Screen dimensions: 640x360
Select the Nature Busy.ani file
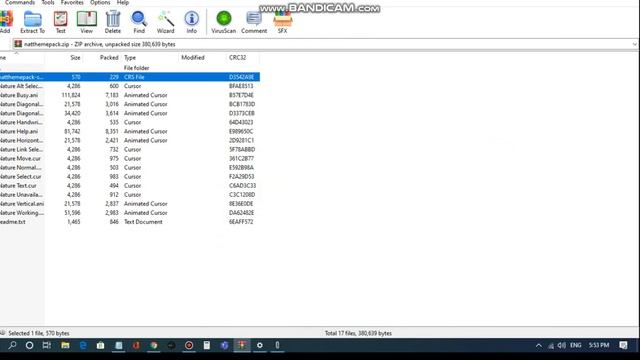[x=130, y=95]
